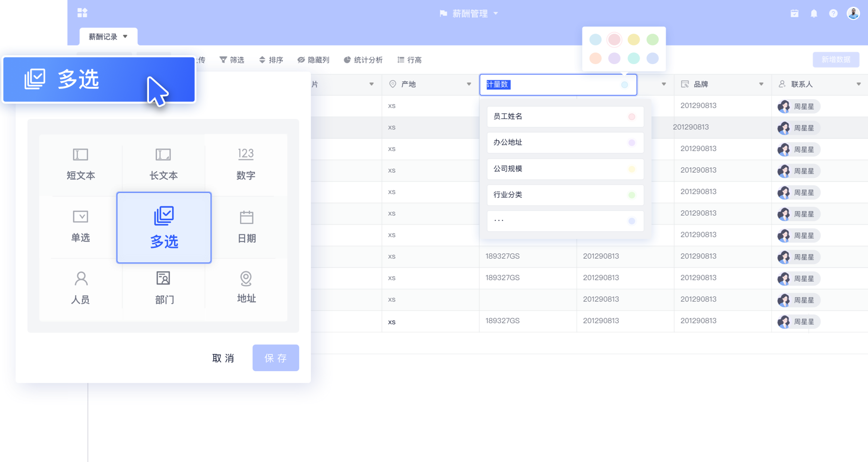This screenshot has width=868, height=462.
Task: Pick the yellow swatch in the palette
Action: [x=634, y=39]
